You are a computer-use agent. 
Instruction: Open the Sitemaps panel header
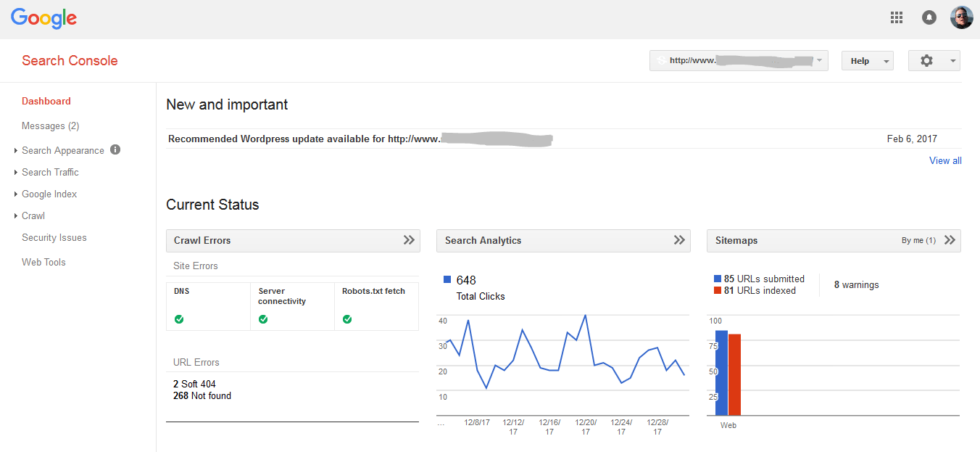pyautogui.click(x=834, y=240)
